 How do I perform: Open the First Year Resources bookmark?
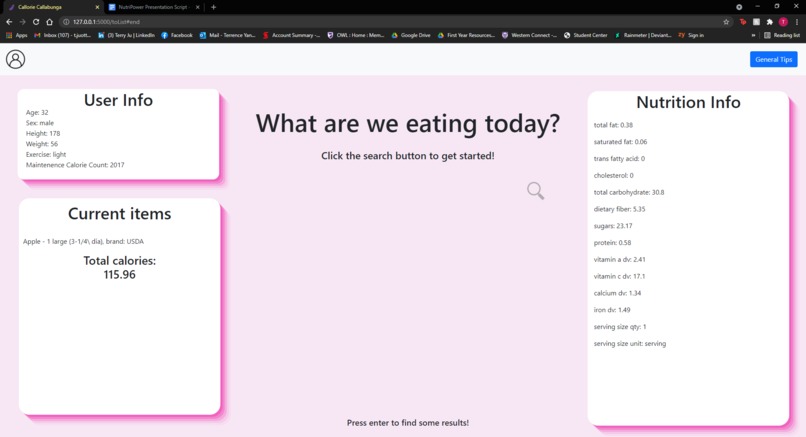[x=466, y=35]
